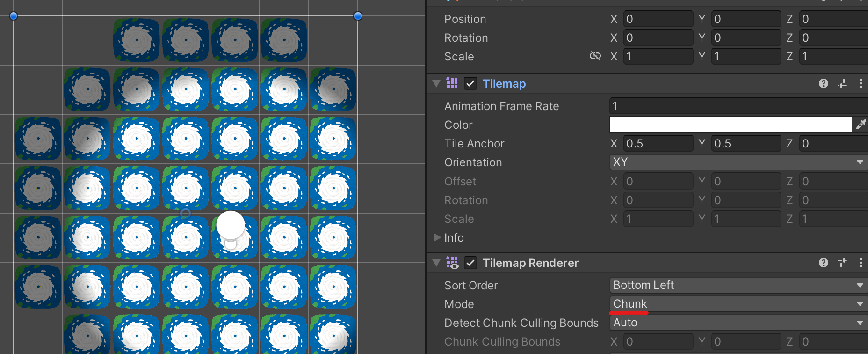Screen dimensions: 868x354
Task: Toggle constrained proportions link for Scale
Action: (x=595, y=56)
